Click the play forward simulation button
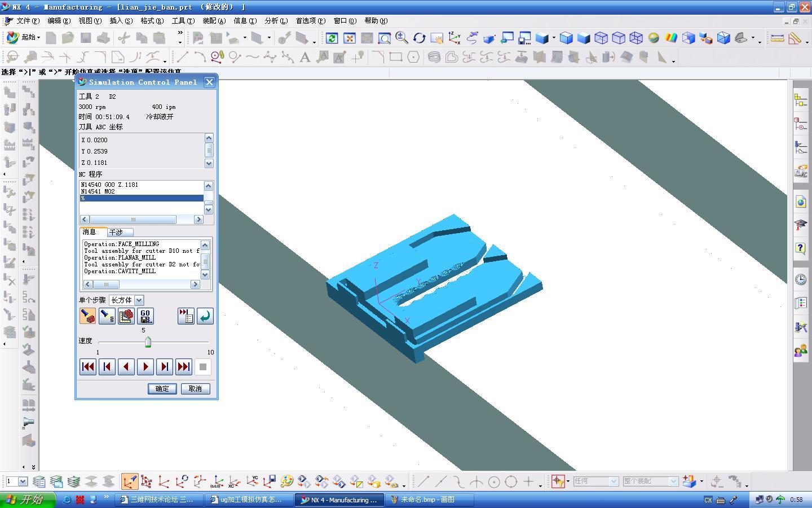The height and width of the screenshot is (508, 812). [145, 367]
